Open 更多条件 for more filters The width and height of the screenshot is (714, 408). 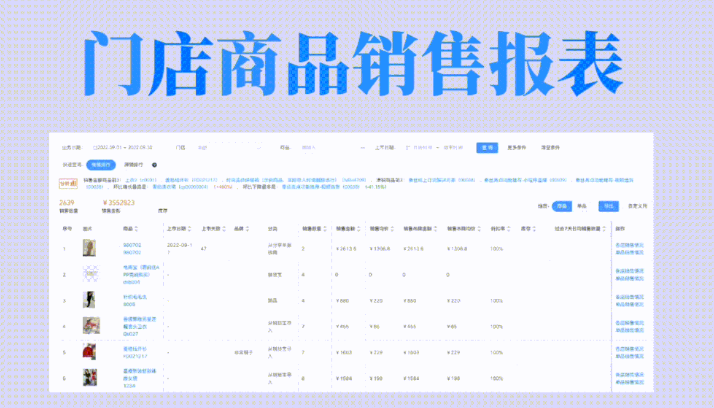[517, 148]
